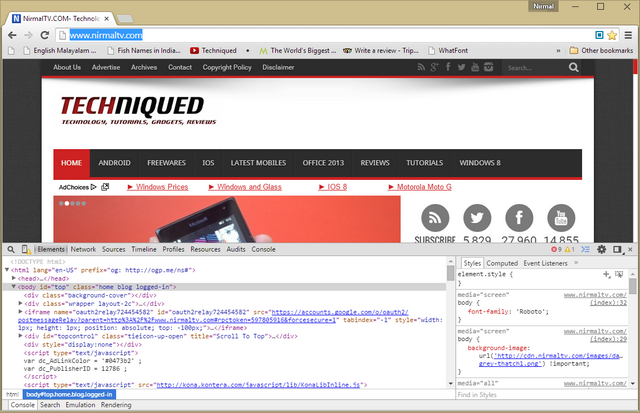Viewport: 640px width, 413px height.
Task: Open the Copyright Policy link
Action: tap(227, 67)
